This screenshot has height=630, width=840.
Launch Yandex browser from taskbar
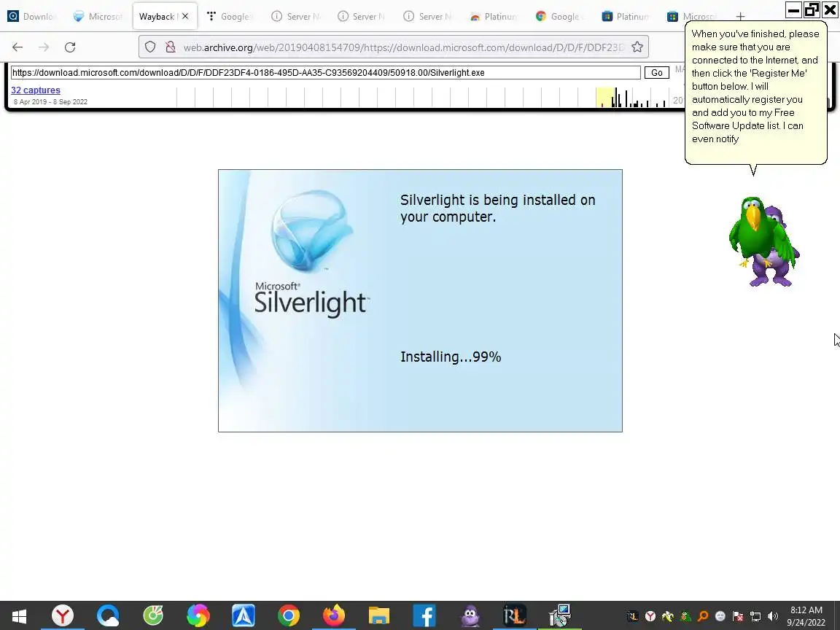[63, 616]
